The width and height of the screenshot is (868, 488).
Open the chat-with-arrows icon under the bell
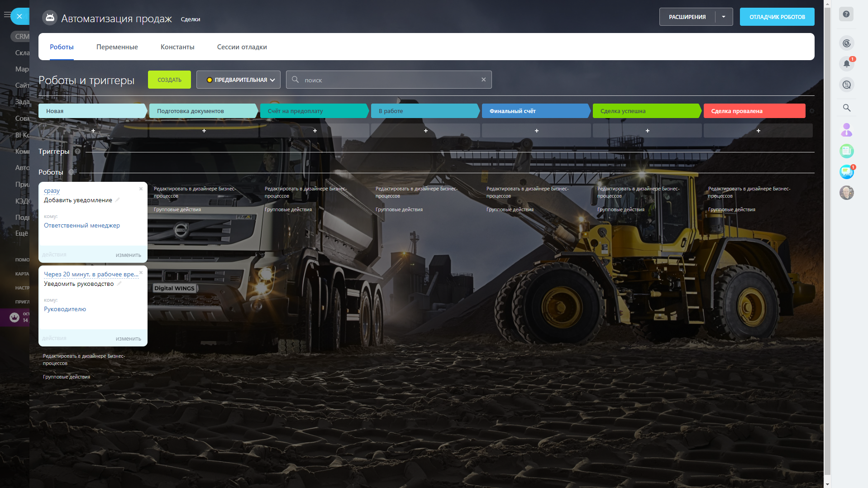(x=846, y=85)
